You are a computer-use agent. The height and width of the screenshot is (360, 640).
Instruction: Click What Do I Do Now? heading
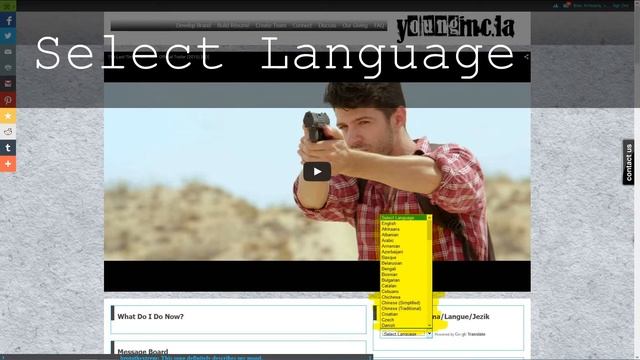150,317
